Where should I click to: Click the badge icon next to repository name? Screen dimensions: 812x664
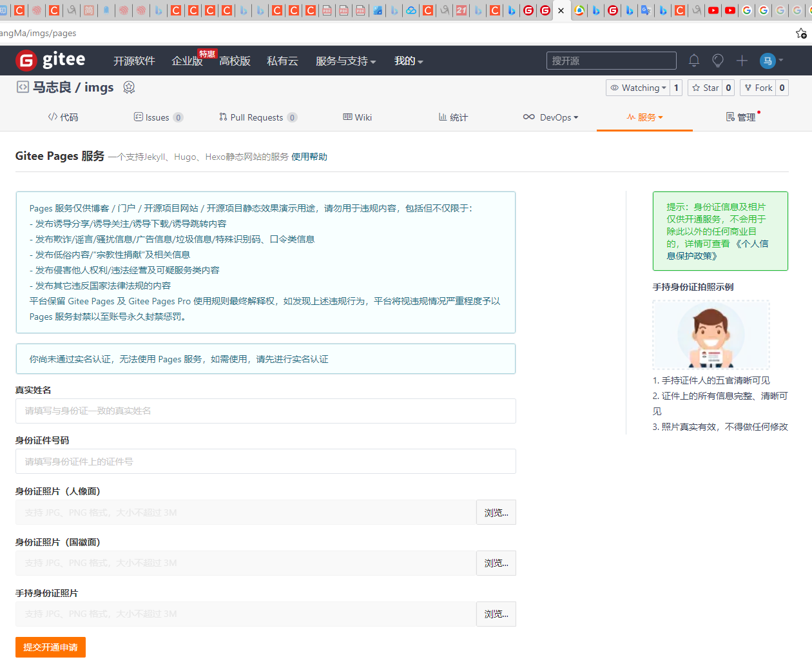coord(129,87)
